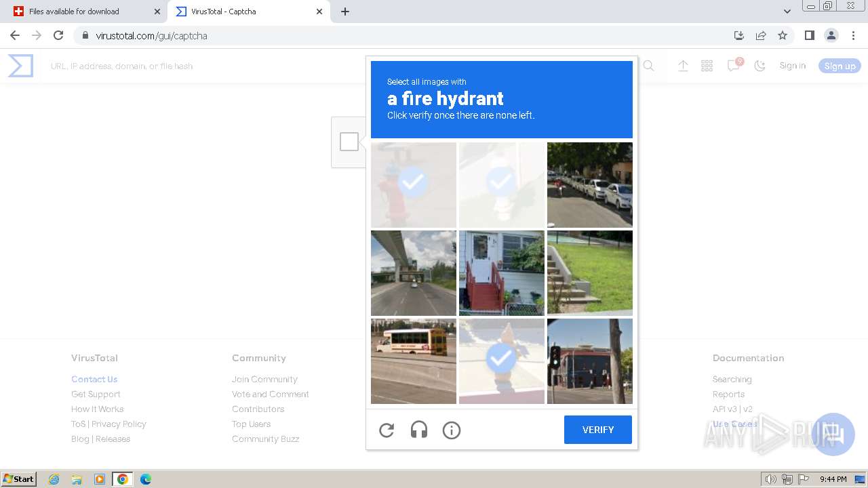Share this page icon
868x488 pixels.
(761, 35)
